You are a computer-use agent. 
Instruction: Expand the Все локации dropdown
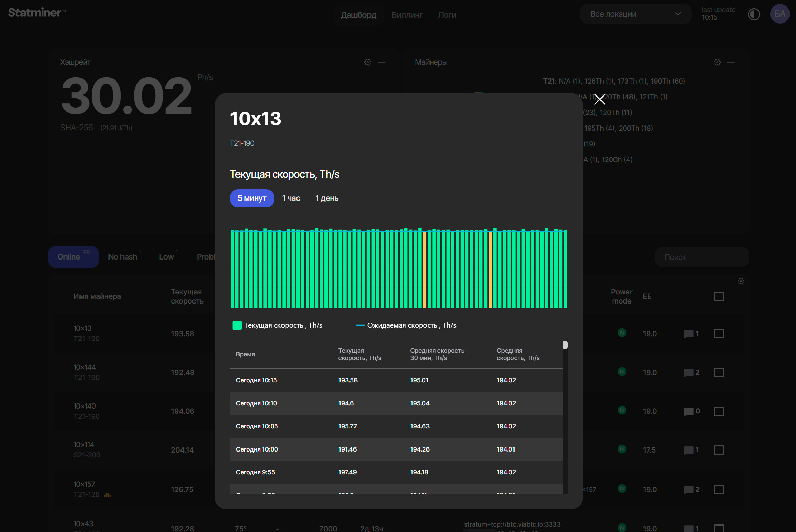tap(635, 14)
